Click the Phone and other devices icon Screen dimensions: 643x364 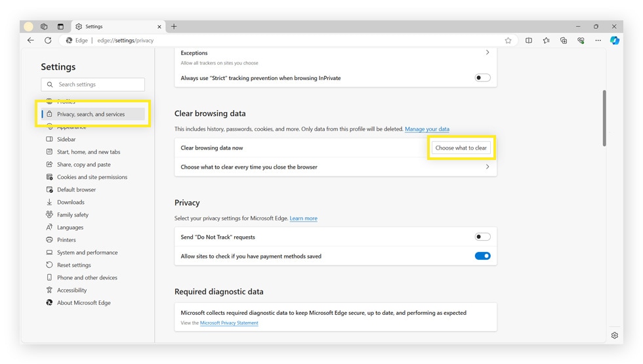[x=49, y=277]
